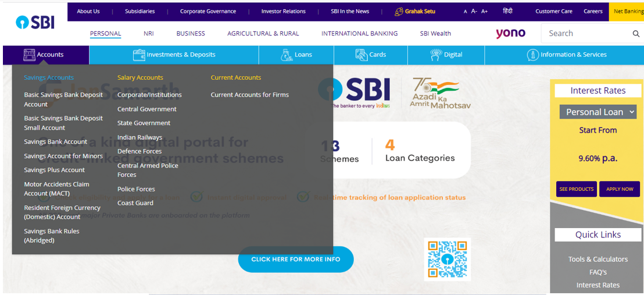Open FAQ's quick link

[x=598, y=272]
